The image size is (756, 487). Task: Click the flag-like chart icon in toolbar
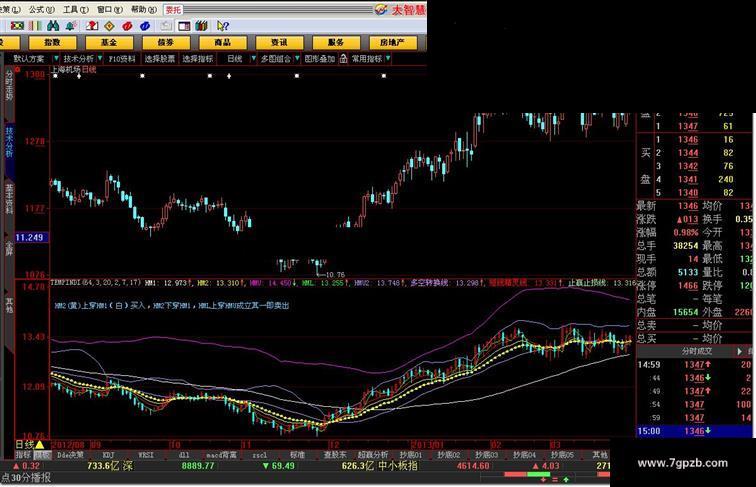tap(17, 26)
